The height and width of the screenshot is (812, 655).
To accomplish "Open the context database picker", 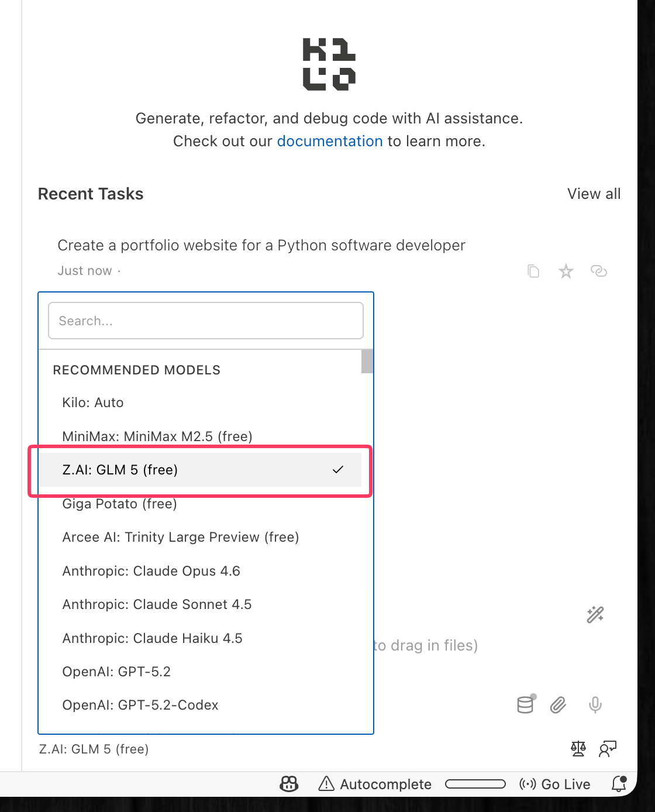I will 525,705.
